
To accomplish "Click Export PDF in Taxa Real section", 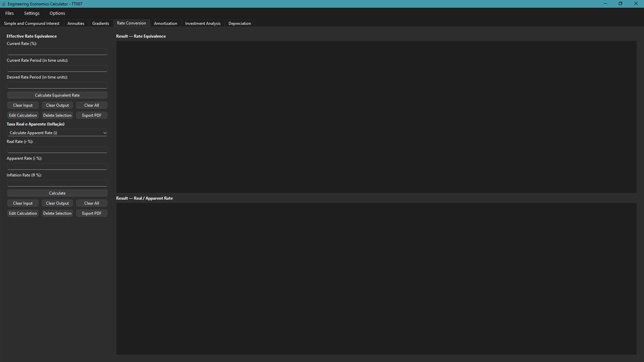I will coord(92,213).
